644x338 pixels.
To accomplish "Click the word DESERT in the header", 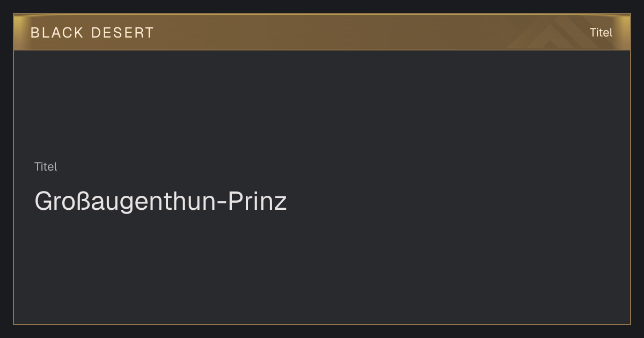I will tap(122, 33).
